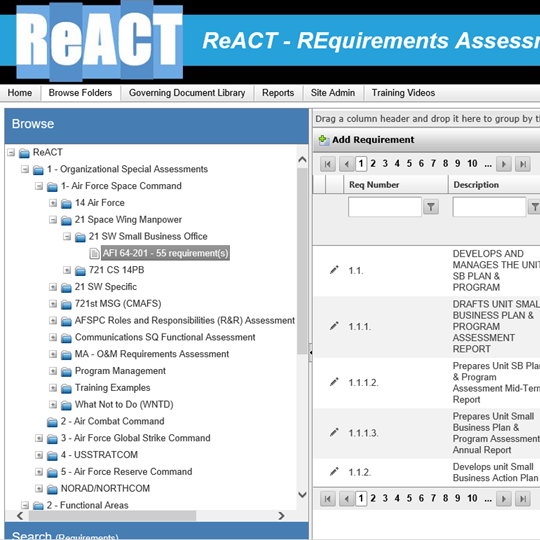Select Communications SQ Functional Assessment folder
Viewport: 540px width, 540px height.
pyautogui.click(x=165, y=337)
